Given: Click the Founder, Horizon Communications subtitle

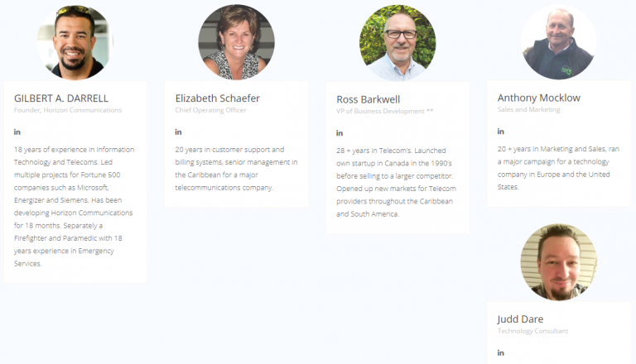Looking at the screenshot, I should [68, 110].
